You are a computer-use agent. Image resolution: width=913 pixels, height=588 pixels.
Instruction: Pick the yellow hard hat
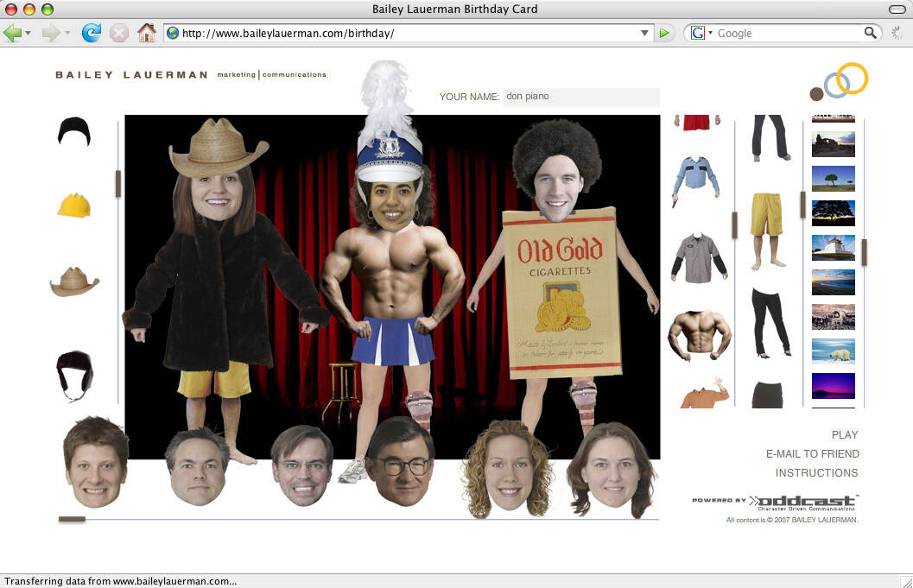pos(74,205)
